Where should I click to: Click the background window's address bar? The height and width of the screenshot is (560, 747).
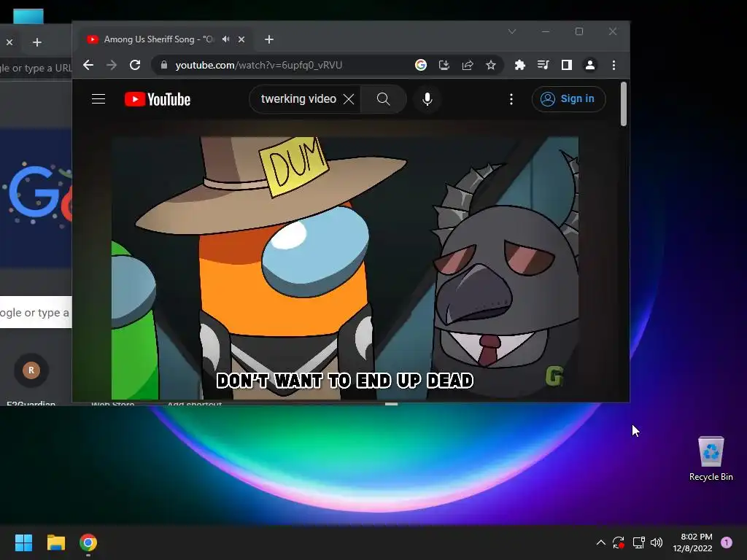[36, 68]
